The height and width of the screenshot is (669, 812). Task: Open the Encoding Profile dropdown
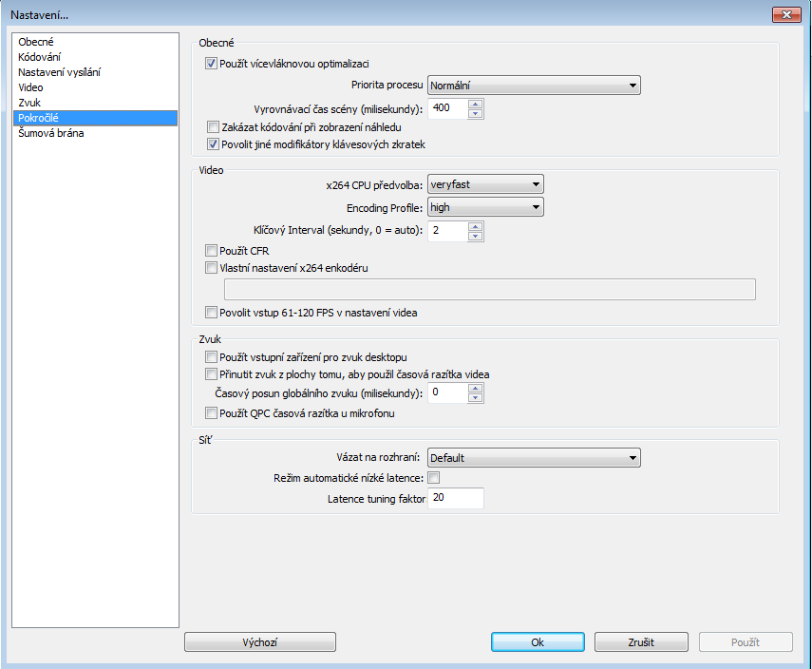485,207
